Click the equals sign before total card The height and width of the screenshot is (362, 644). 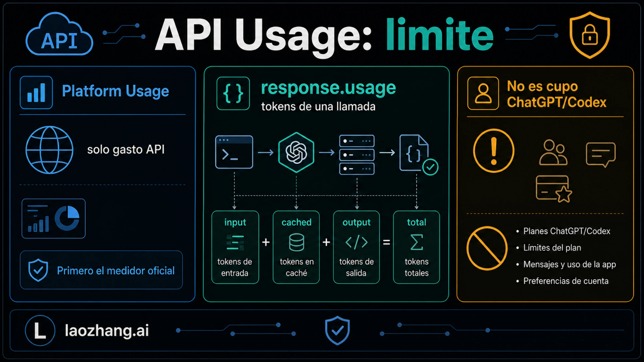(x=386, y=242)
